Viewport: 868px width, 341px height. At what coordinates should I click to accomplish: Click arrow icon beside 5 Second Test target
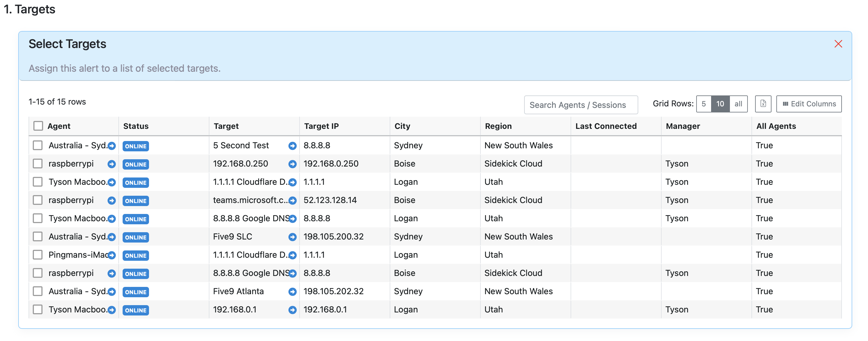[x=292, y=146]
